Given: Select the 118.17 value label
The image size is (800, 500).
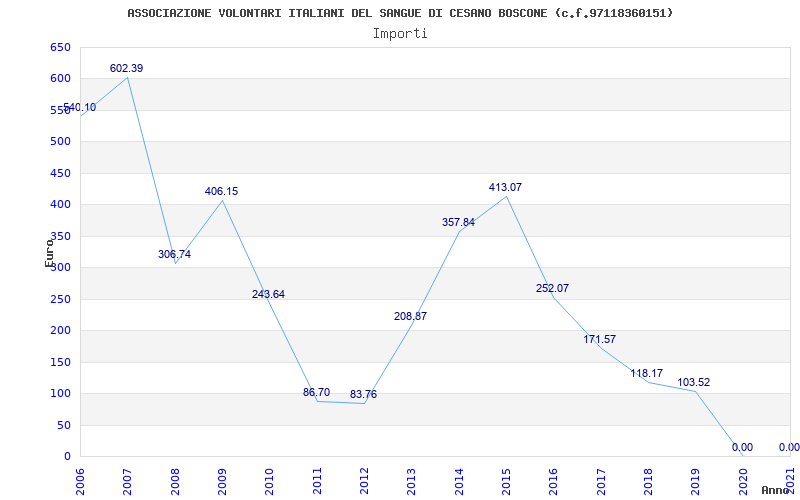Looking at the screenshot, I should (646, 373).
